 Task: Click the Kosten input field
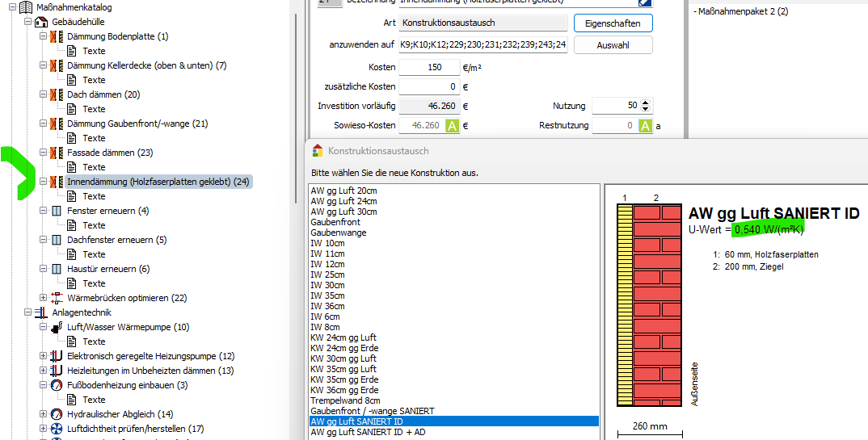point(428,67)
